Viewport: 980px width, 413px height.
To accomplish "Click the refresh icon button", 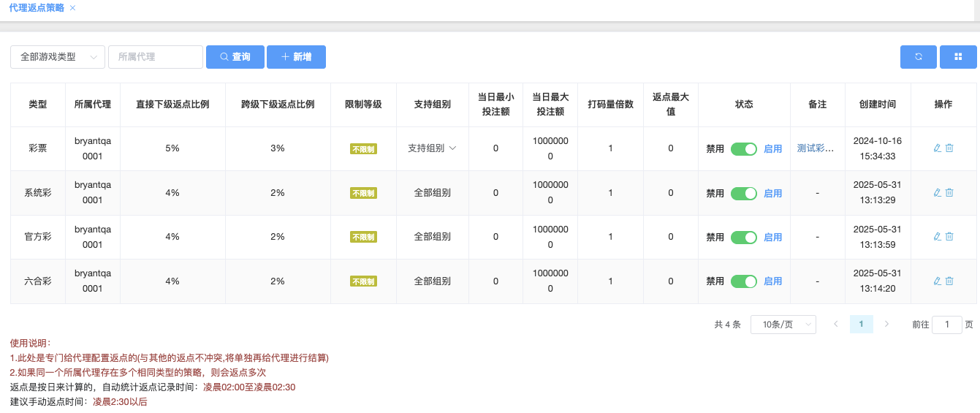I will coord(919,57).
